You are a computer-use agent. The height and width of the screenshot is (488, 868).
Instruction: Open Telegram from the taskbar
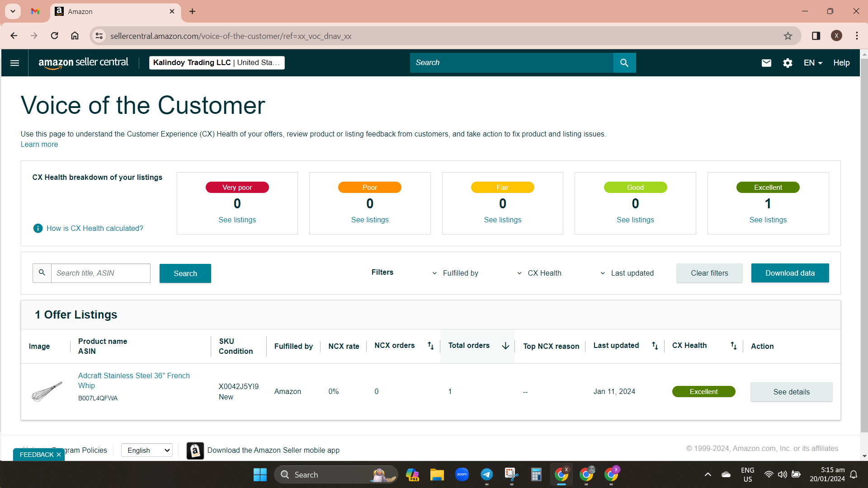pos(486,474)
